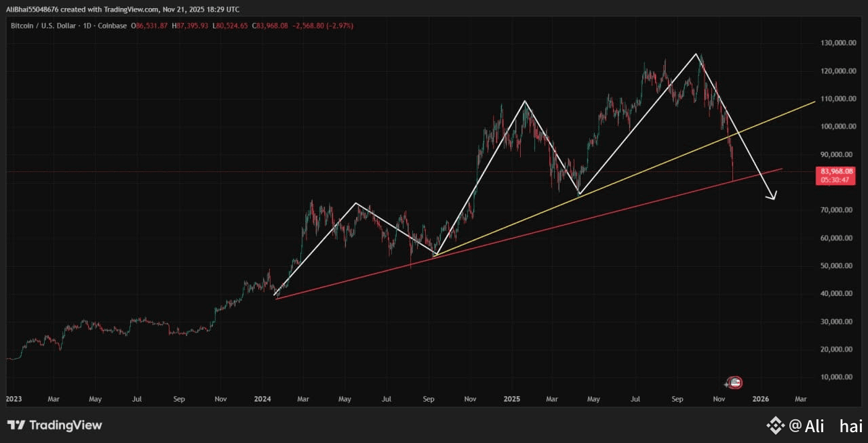Click the bar countdown timer 05:30:47
This screenshot has width=868, height=443.
coord(835,180)
